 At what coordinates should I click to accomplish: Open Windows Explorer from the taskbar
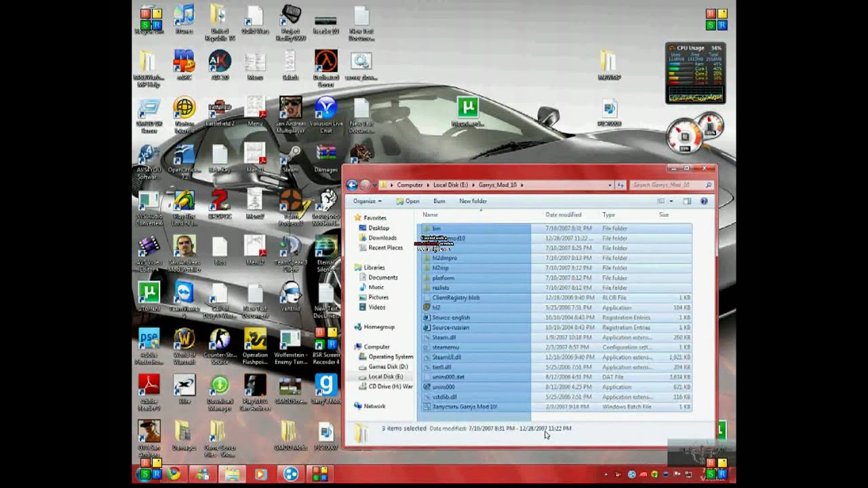click(232, 474)
